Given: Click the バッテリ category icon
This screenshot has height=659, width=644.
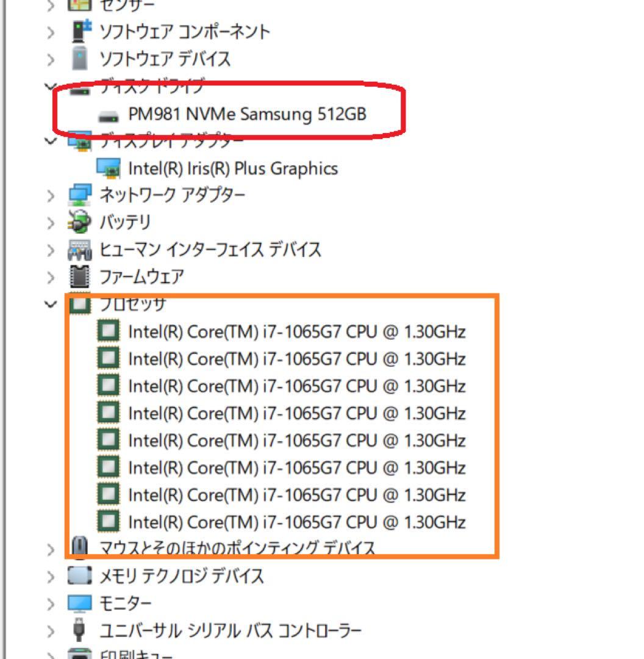Looking at the screenshot, I should (79, 222).
